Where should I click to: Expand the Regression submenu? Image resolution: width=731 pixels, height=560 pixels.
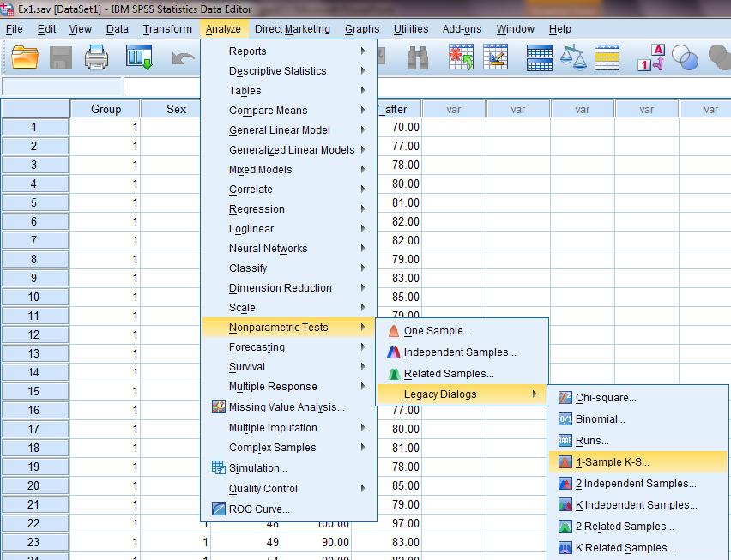[x=288, y=209]
